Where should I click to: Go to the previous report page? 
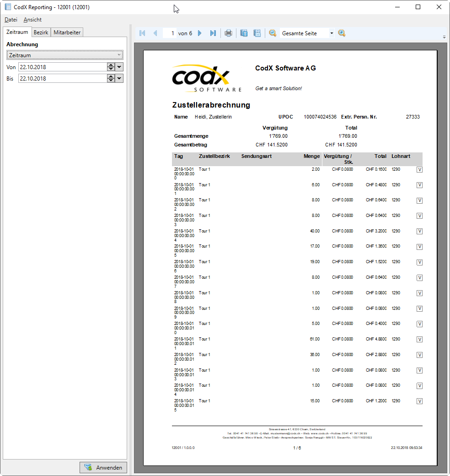tap(155, 33)
